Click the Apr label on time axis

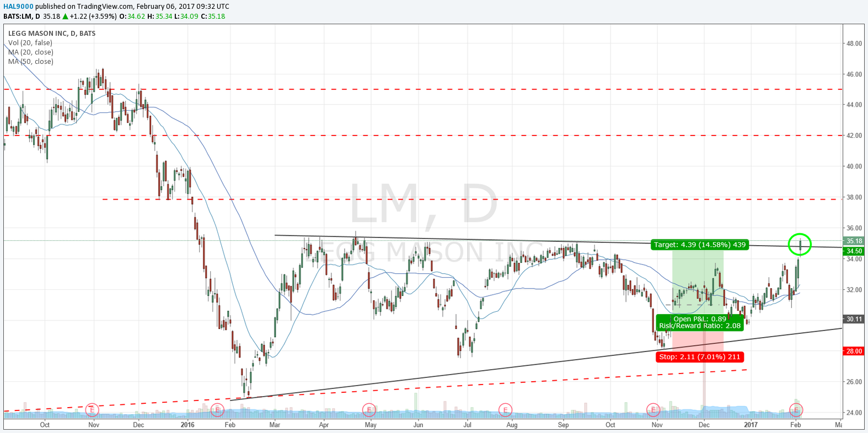(x=324, y=425)
